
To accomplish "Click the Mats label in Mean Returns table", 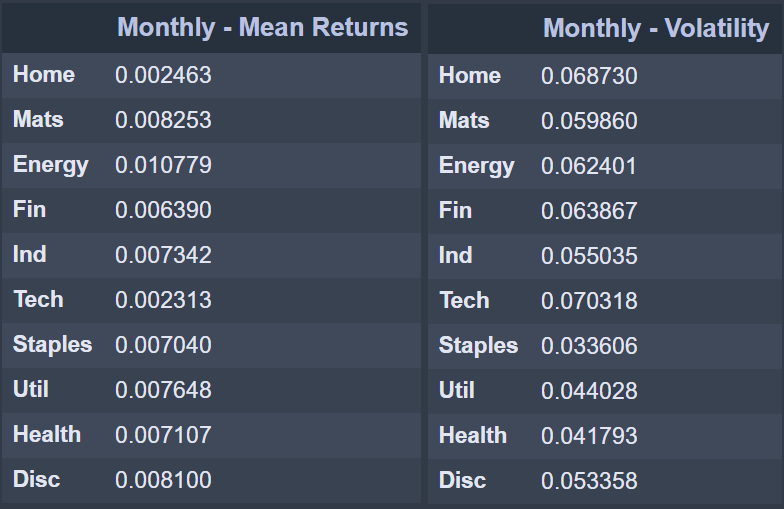I will 38,120.
